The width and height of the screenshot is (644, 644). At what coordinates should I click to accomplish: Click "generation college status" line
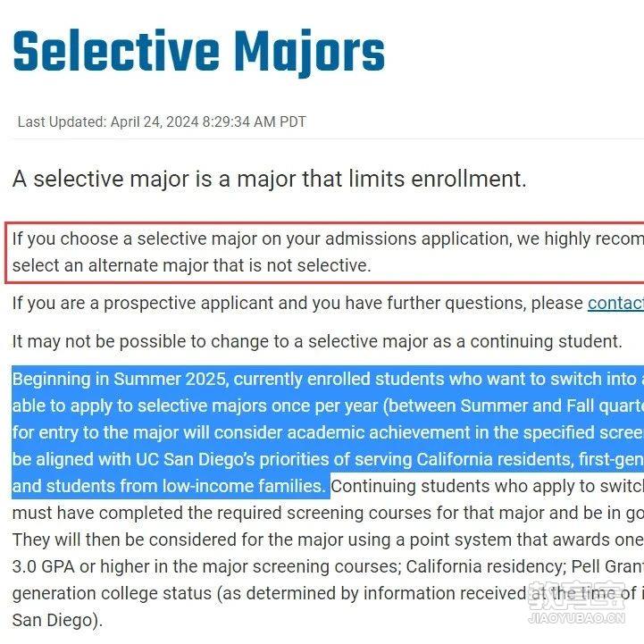point(328,593)
